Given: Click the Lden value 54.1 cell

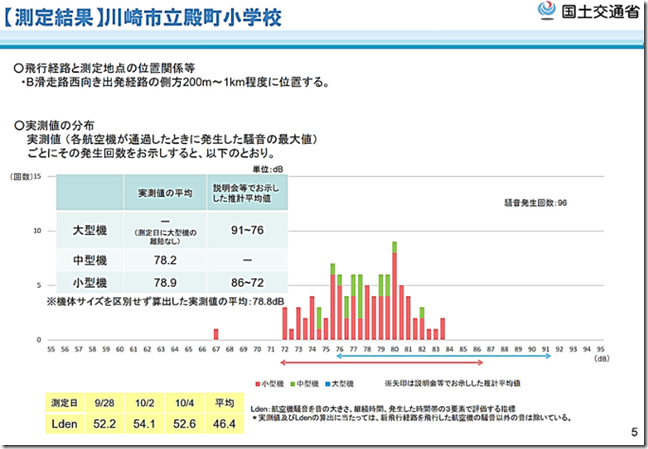Looking at the screenshot, I should click(x=144, y=424).
